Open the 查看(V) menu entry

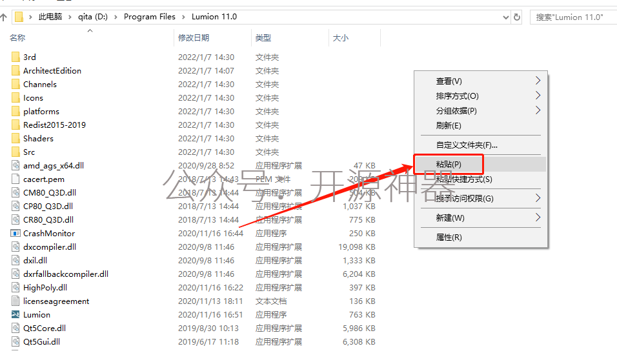click(x=480, y=81)
